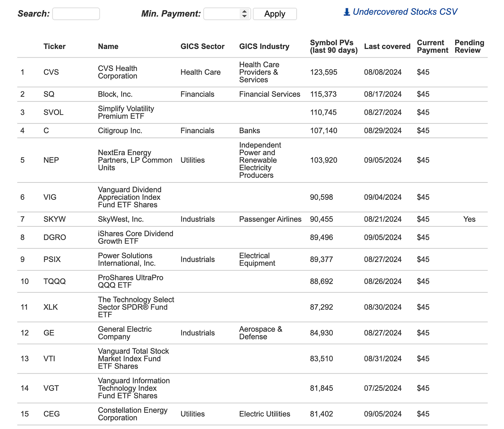Click the 08/31/2024 last covered date
Image resolution: width=504 pixels, height=429 pixels.
coord(383,359)
